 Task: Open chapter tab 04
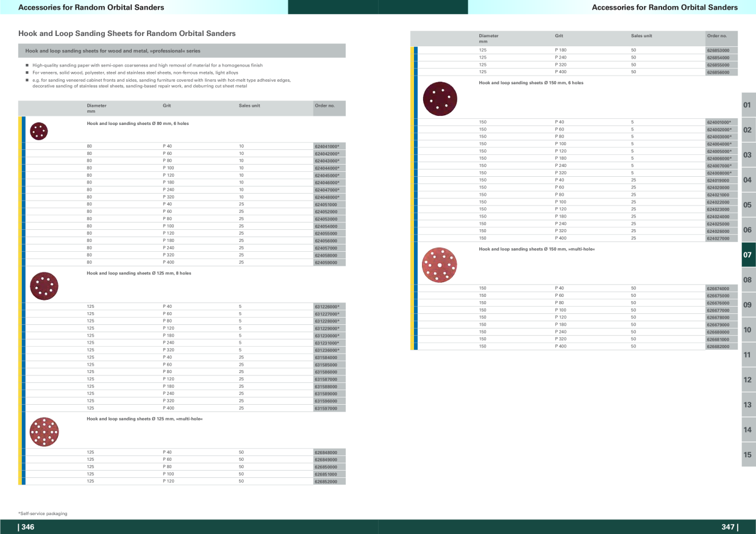[x=749, y=180]
